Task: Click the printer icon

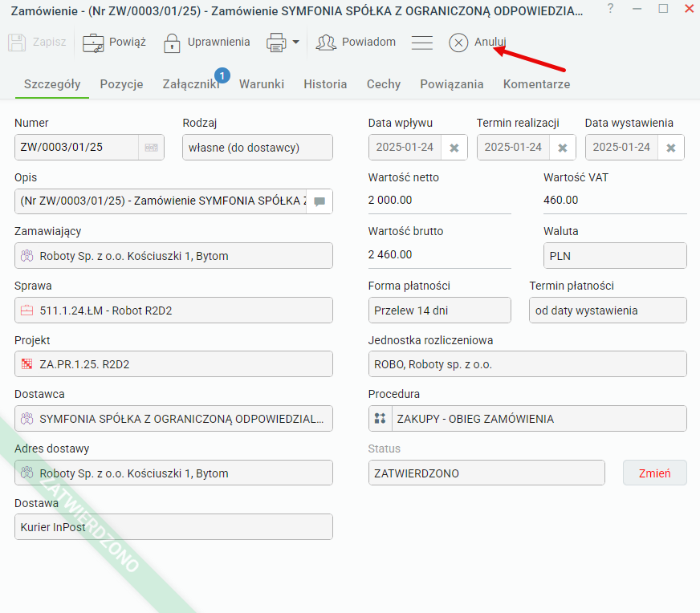Action: tap(276, 43)
